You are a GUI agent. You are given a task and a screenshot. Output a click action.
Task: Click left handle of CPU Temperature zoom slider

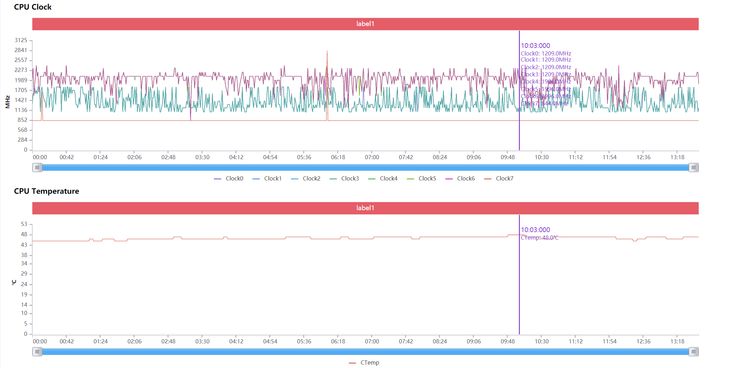[x=37, y=352]
